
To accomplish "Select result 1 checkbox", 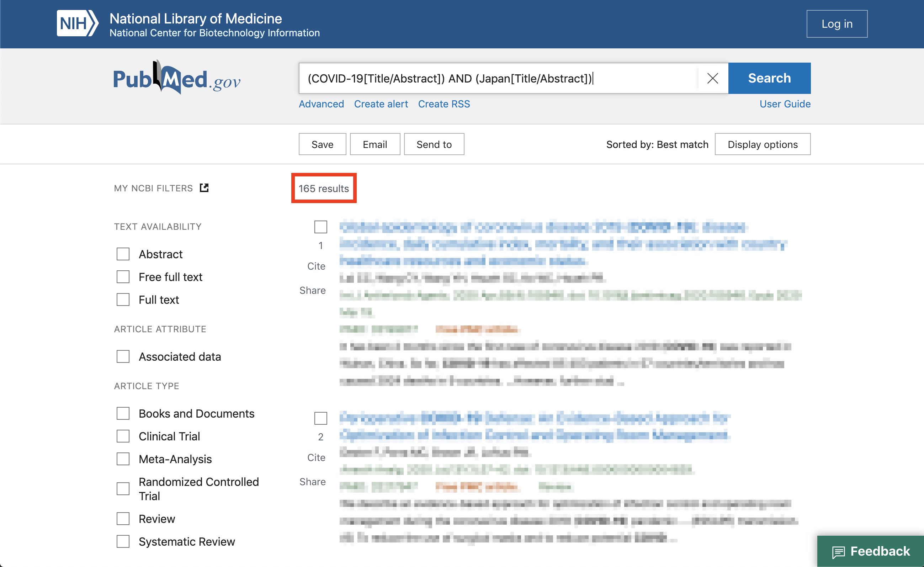I will tap(320, 227).
